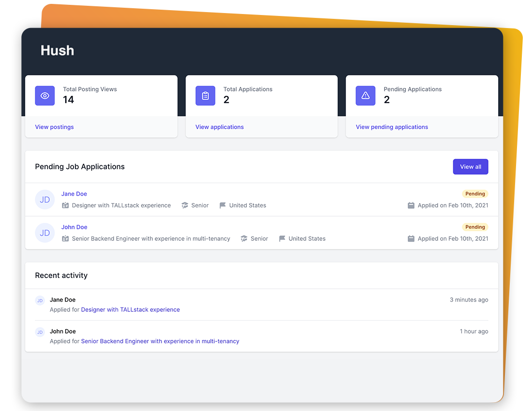The height and width of the screenshot is (411, 532).
Task: Click the seniority icon next to Senior for John Doe
Action: pyautogui.click(x=243, y=238)
